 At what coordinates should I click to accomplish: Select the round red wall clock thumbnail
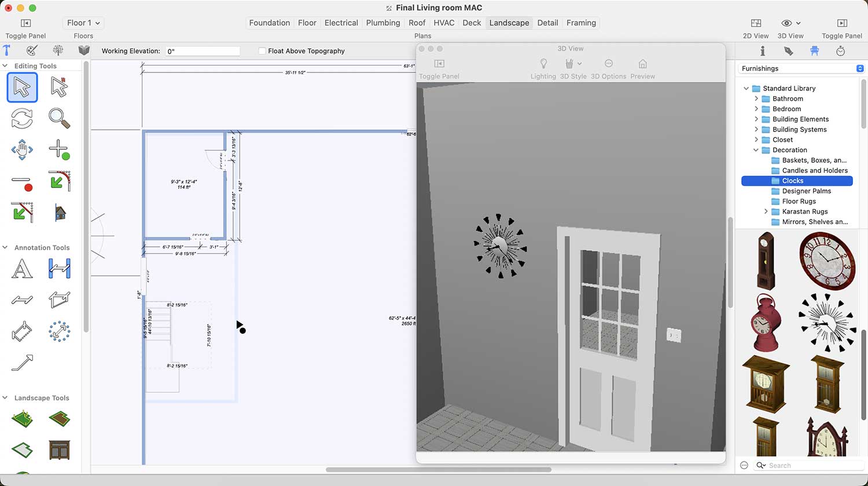827,260
